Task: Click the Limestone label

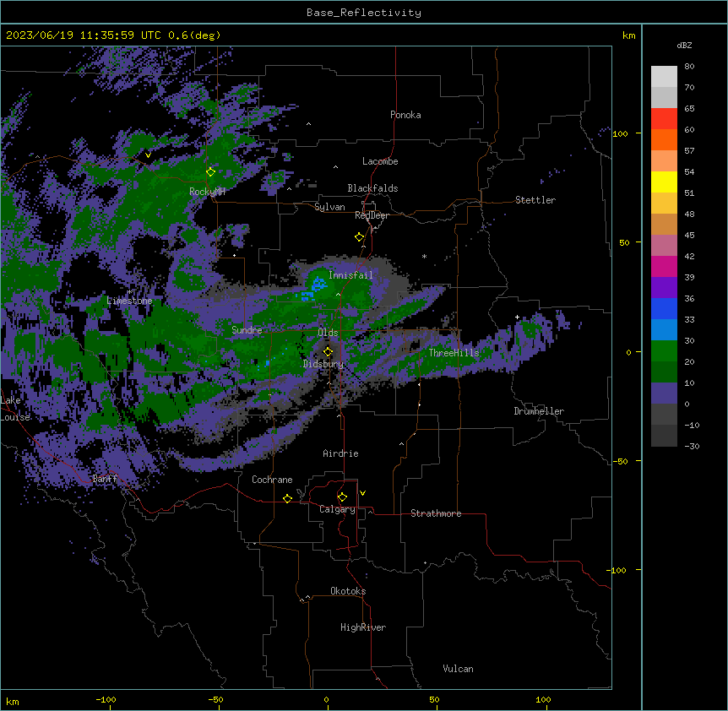Action: point(129,301)
